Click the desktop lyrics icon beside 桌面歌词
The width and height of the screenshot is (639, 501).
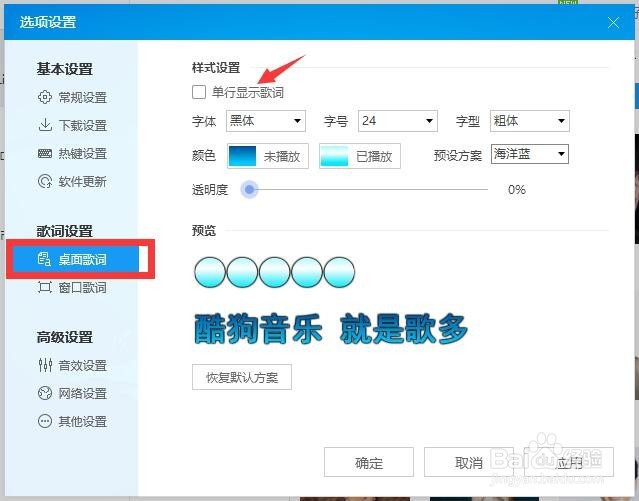coord(44,259)
